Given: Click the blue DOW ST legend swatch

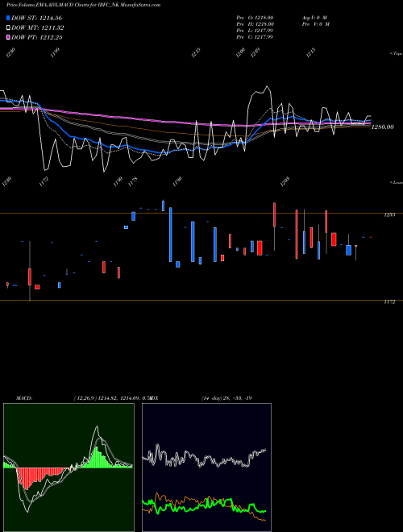Looking at the screenshot, I should click(8, 18).
